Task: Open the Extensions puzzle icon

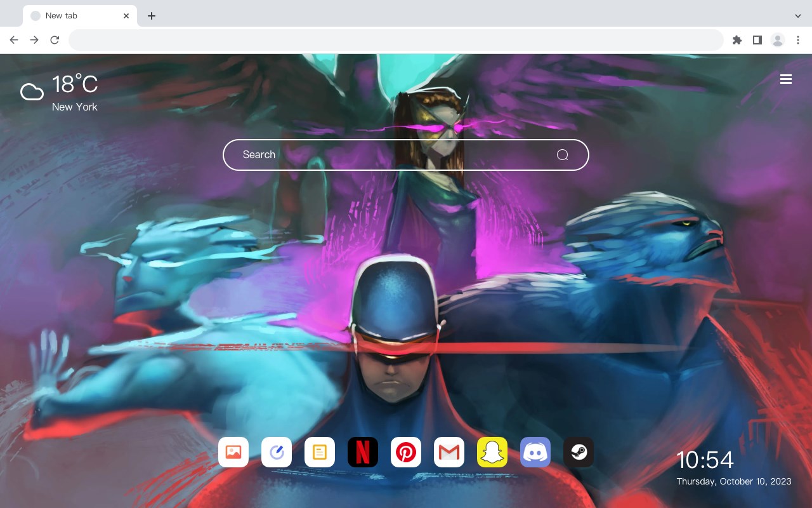Action: tap(737, 40)
